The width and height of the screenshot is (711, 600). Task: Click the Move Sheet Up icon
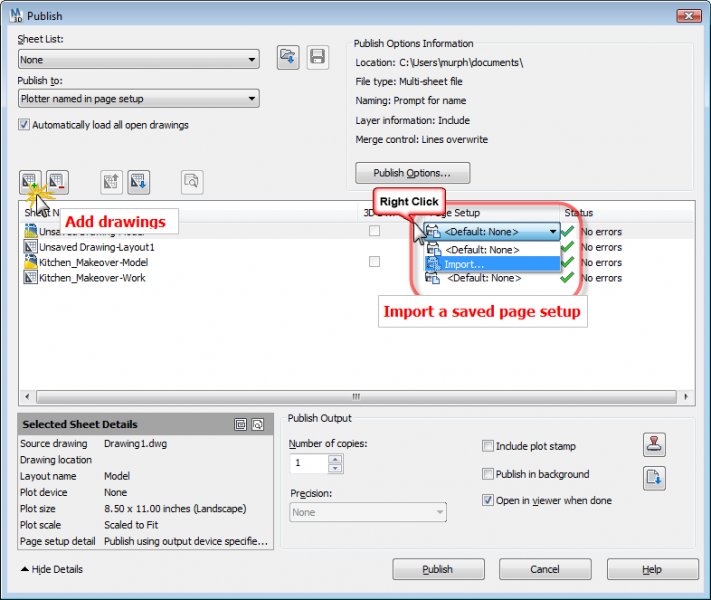click(111, 182)
